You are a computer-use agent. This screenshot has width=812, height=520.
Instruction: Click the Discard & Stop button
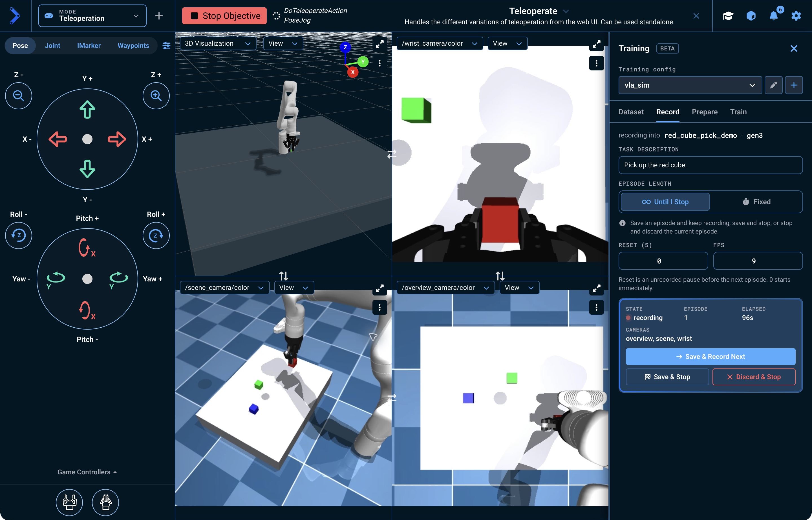click(x=754, y=377)
